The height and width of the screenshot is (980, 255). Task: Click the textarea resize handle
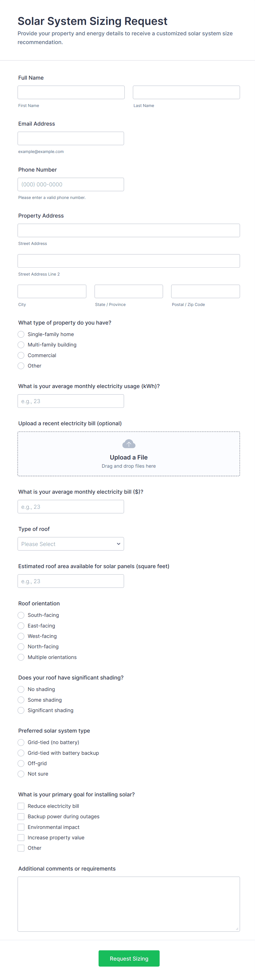click(237, 929)
